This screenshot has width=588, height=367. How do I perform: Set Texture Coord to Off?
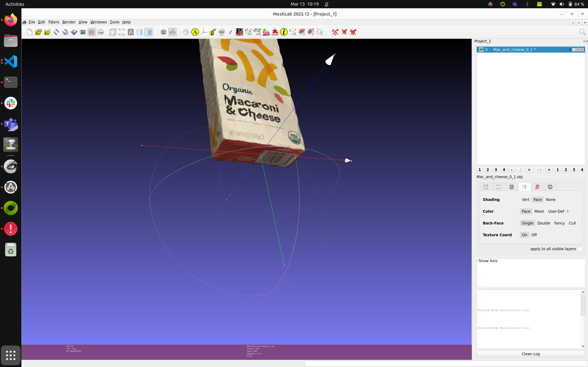click(534, 235)
